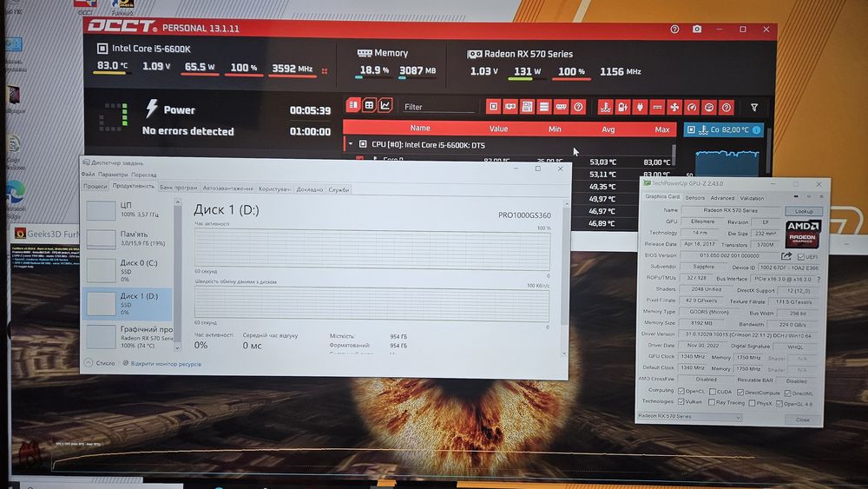Switch OCCT to the graph view icon

click(385, 105)
